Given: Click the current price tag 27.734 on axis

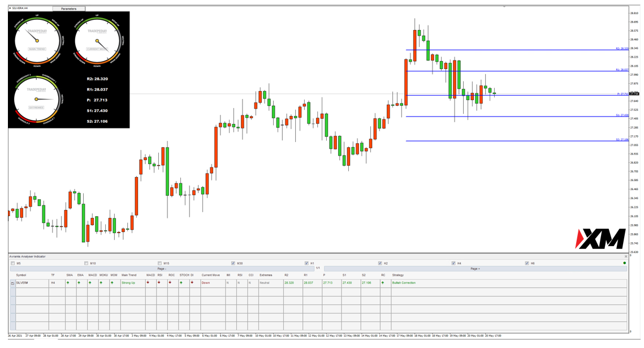Looking at the screenshot, I should click(634, 94).
